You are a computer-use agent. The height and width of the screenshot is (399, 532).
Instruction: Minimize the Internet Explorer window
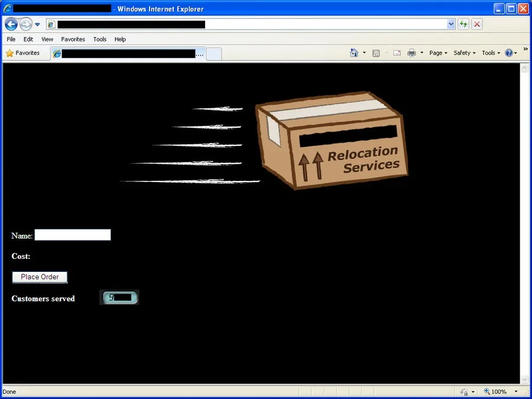(x=498, y=9)
